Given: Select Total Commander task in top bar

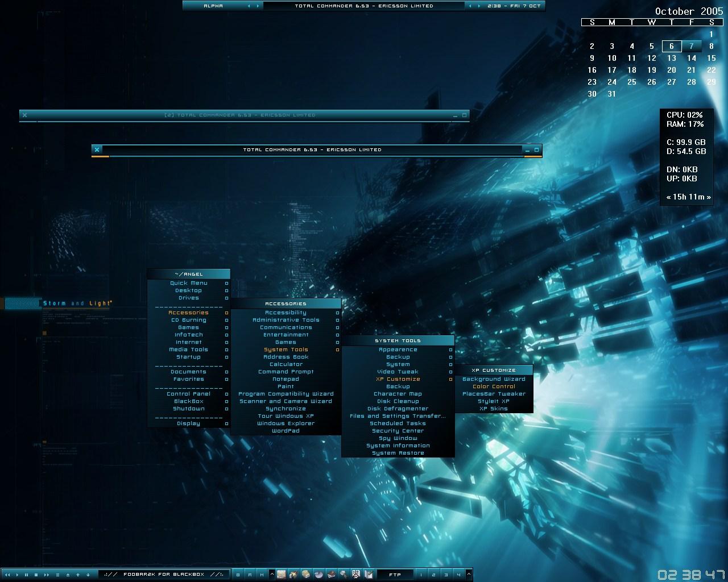Looking at the screenshot, I should [364, 6].
